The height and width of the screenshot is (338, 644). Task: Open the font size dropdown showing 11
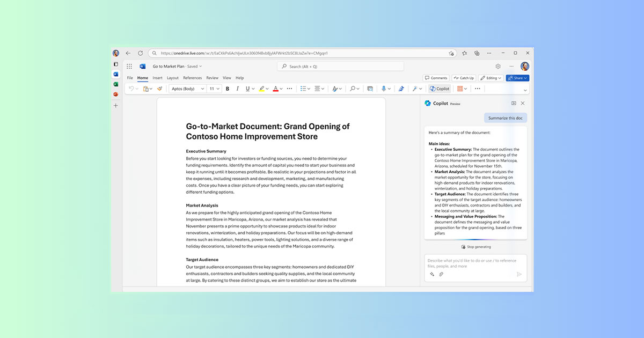[214, 89]
